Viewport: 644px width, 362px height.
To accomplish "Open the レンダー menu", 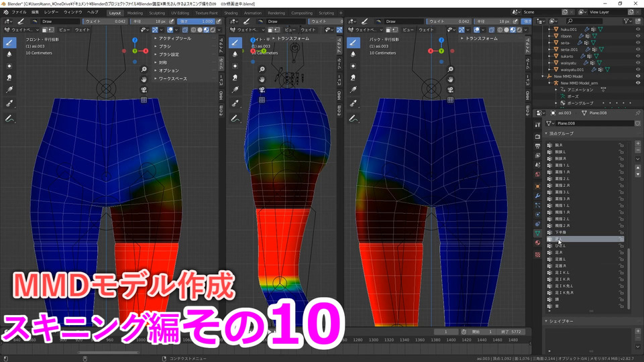I will point(52,12).
